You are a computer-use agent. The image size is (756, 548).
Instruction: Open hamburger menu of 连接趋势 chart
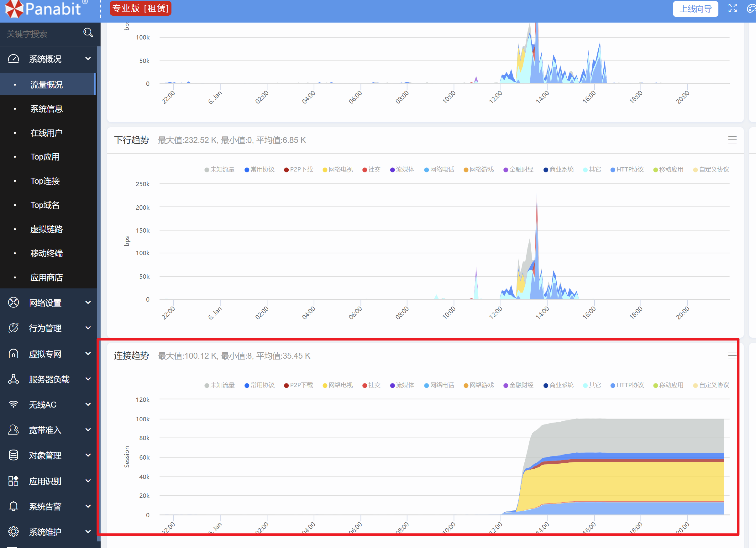732,356
